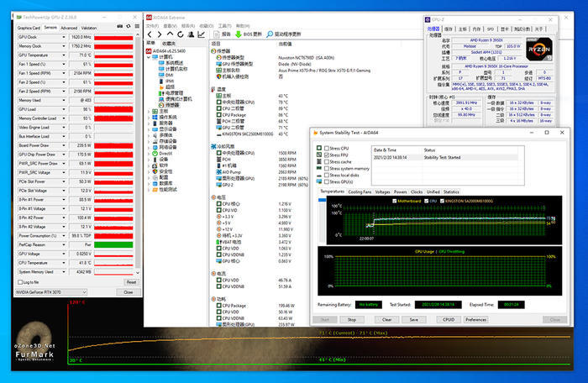Click Save in System Stability Test
Screen dimensions: 588x383
414,320
